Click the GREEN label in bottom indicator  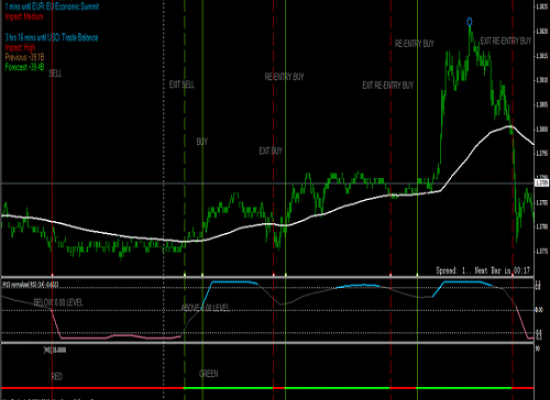[x=209, y=374]
